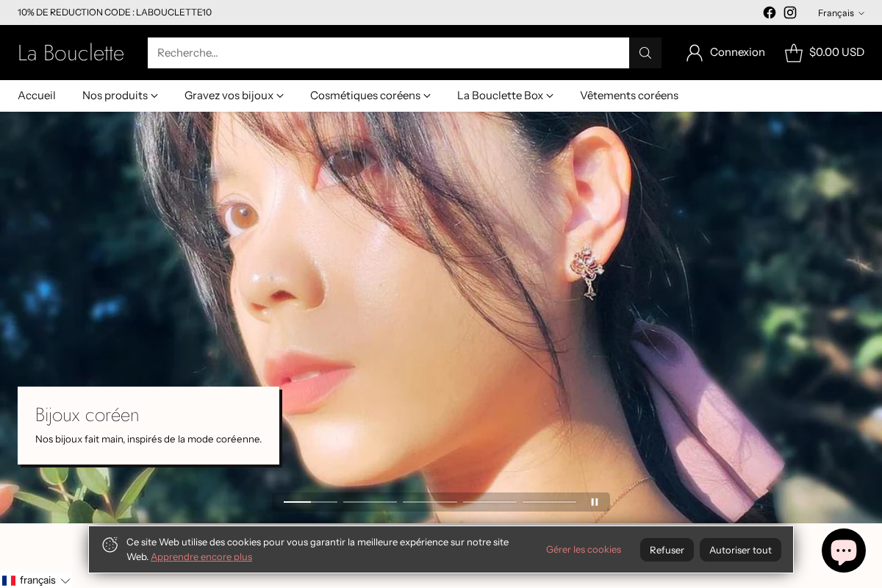882x588 pixels.
Task: Expand the Cosmétiques coréens menu
Action: [x=370, y=95]
